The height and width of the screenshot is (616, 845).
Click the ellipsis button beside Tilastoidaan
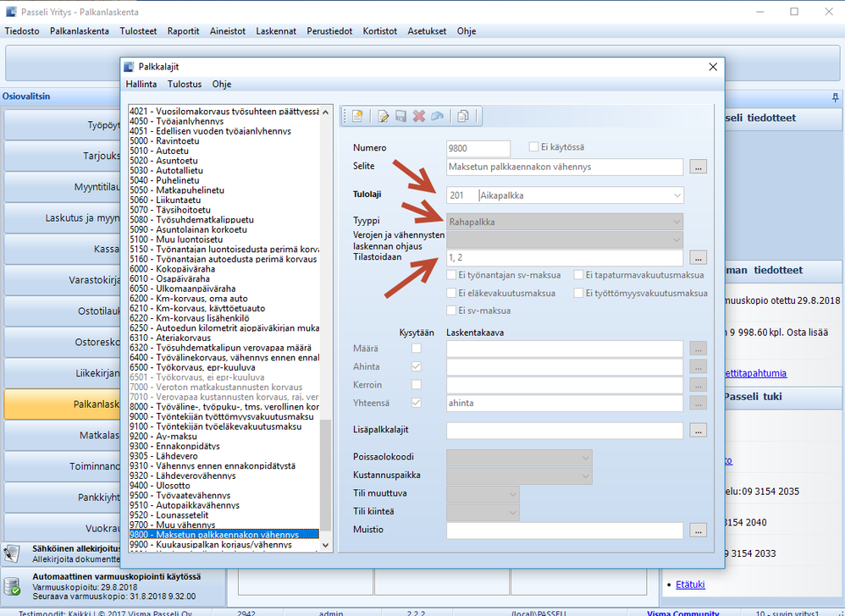(698, 257)
